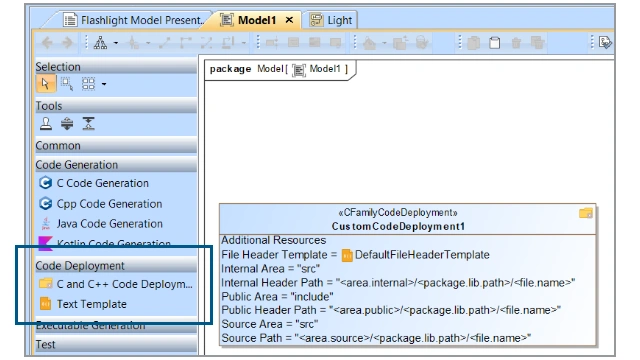Click the folder icon on CustomCodeDeployment1
This screenshot has height=360, width=640.
coord(586,213)
